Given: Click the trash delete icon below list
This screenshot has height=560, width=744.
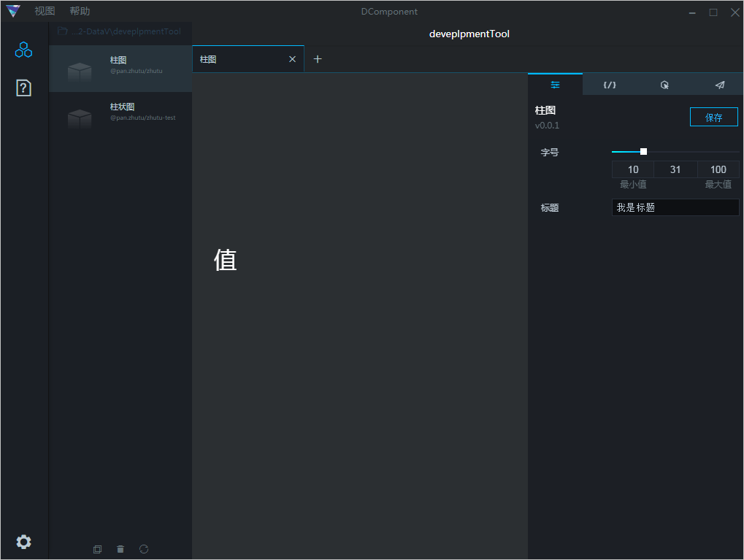Looking at the screenshot, I should (120, 549).
